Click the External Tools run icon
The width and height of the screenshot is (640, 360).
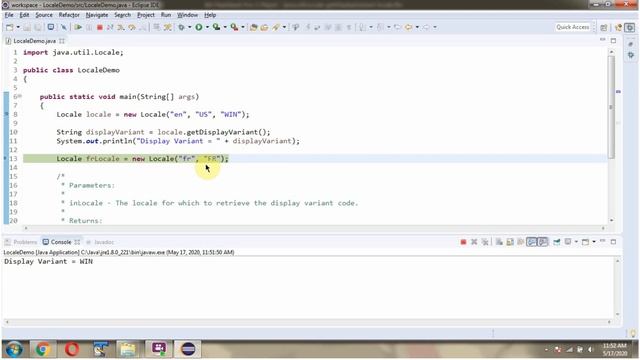[234, 27]
